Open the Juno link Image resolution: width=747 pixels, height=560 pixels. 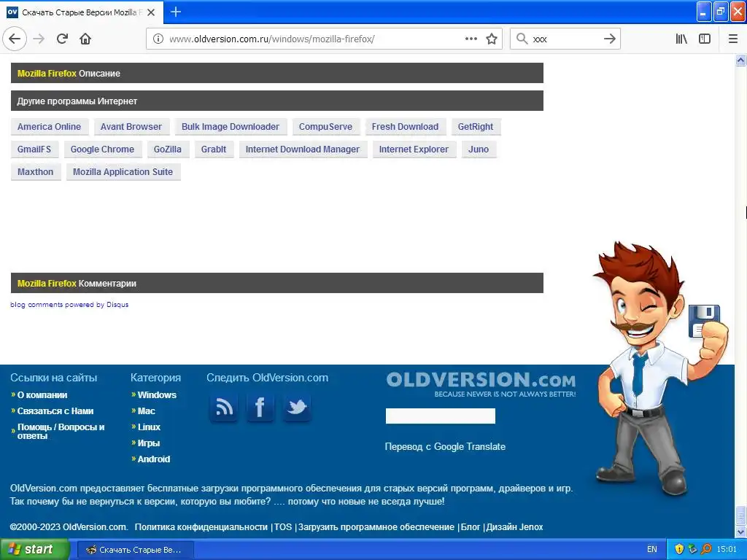tap(479, 149)
